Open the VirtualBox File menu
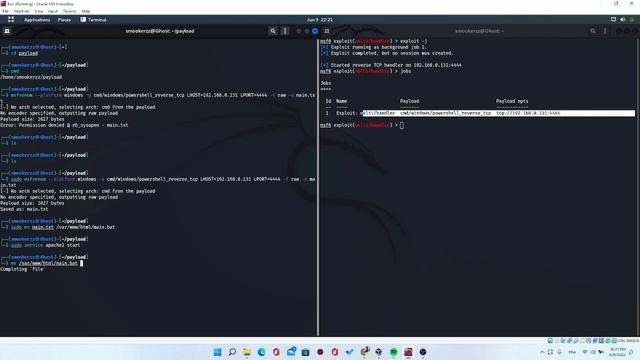The height and width of the screenshot is (360, 640). [5, 11]
